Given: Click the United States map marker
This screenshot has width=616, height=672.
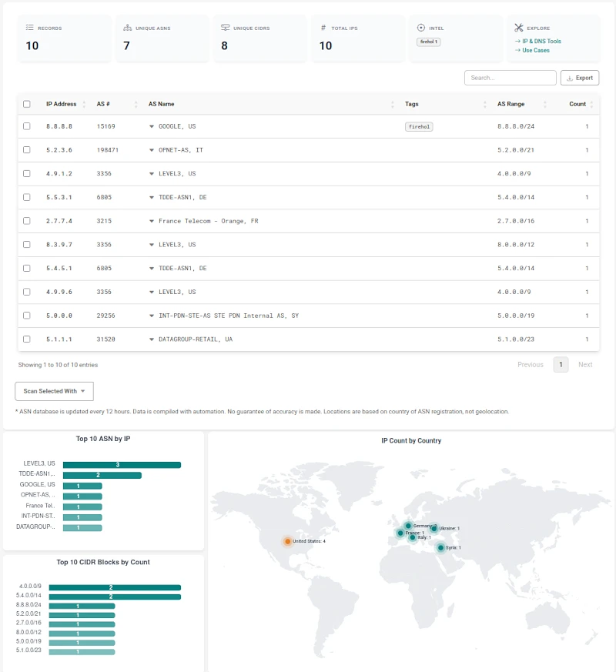Looking at the screenshot, I should pos(288,541).
